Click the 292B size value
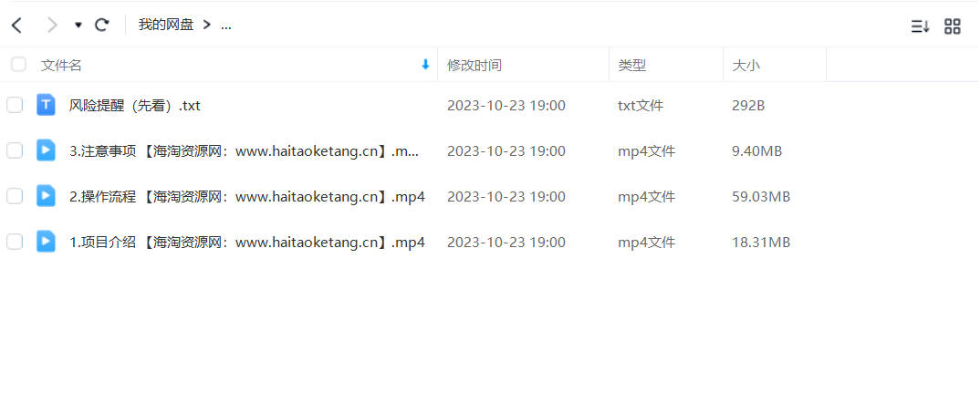The height and width of the screenshot is (393, 980). [x=748, y=106]
